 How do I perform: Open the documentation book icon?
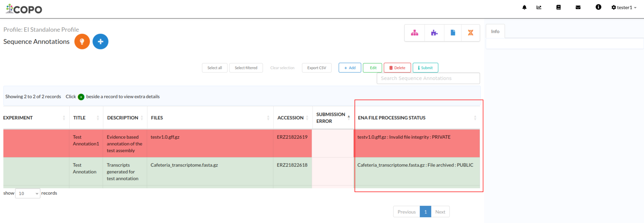(558, 8)
